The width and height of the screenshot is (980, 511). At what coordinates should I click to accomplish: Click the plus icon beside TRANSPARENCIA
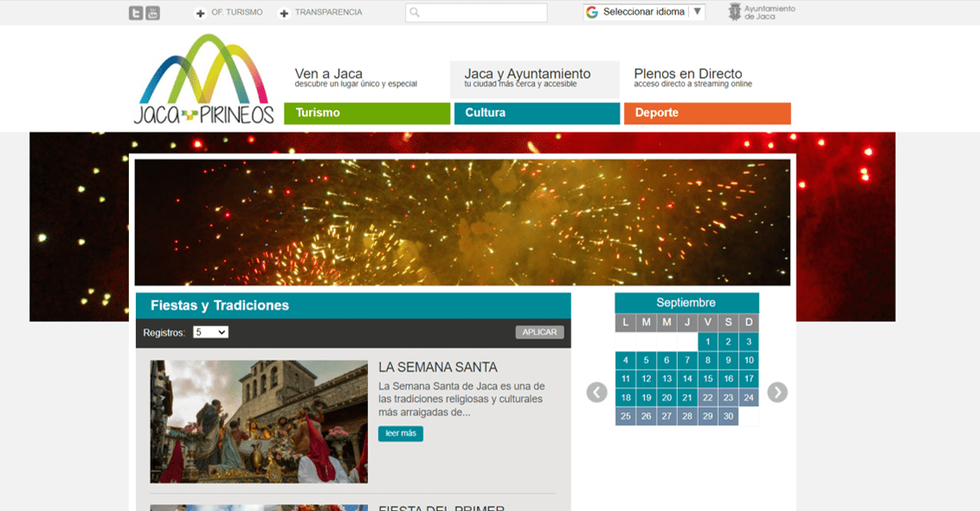click(x=284, y=13)
